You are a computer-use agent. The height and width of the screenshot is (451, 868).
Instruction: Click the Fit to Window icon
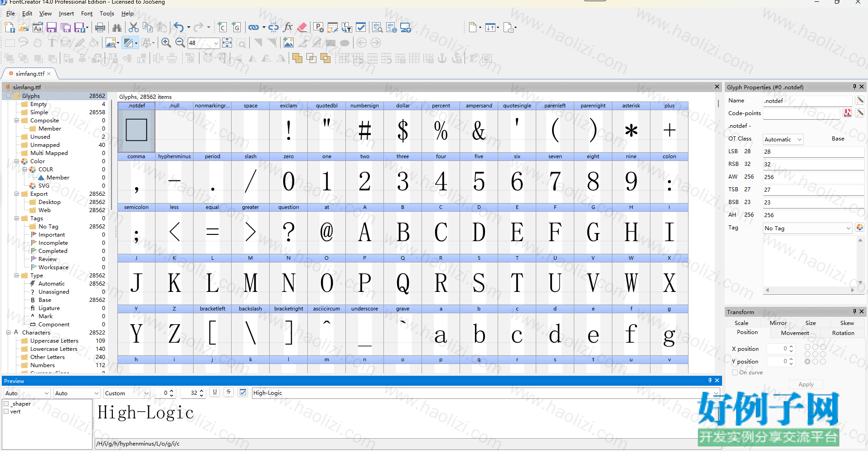click(x=227, y=43)
